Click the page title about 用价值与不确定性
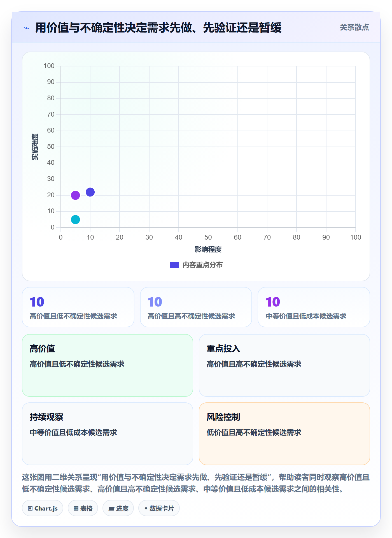Viewport: 392px width, 538px height. 158,28
